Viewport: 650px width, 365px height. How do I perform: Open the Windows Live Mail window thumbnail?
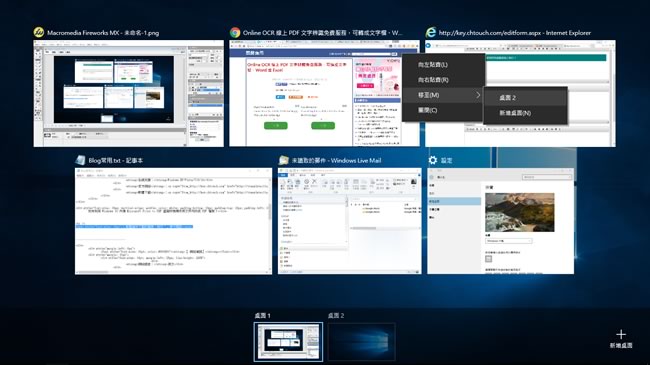pos(349,221)
